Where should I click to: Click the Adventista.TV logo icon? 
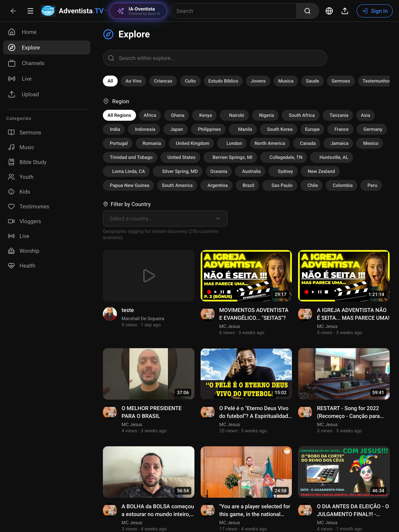tap(48, 11)
